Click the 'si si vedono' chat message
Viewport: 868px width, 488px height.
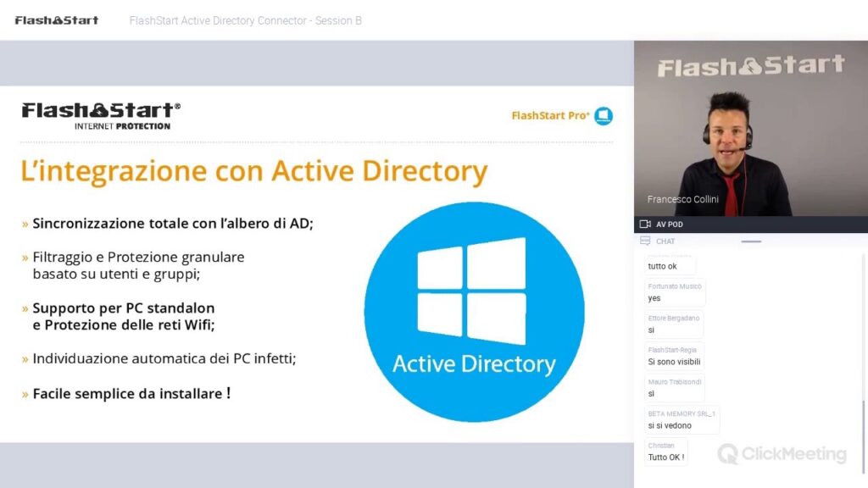(x=670, y=425)
